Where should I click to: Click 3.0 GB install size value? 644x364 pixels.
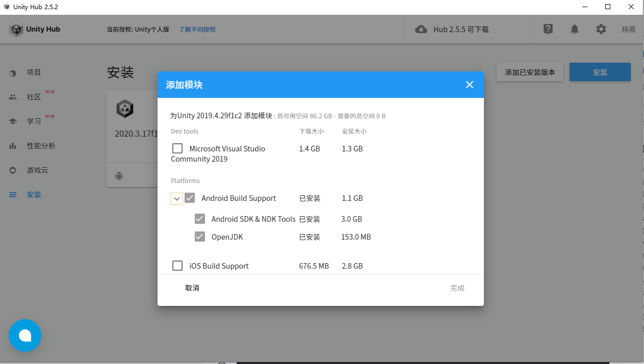[x=351, y=219]
